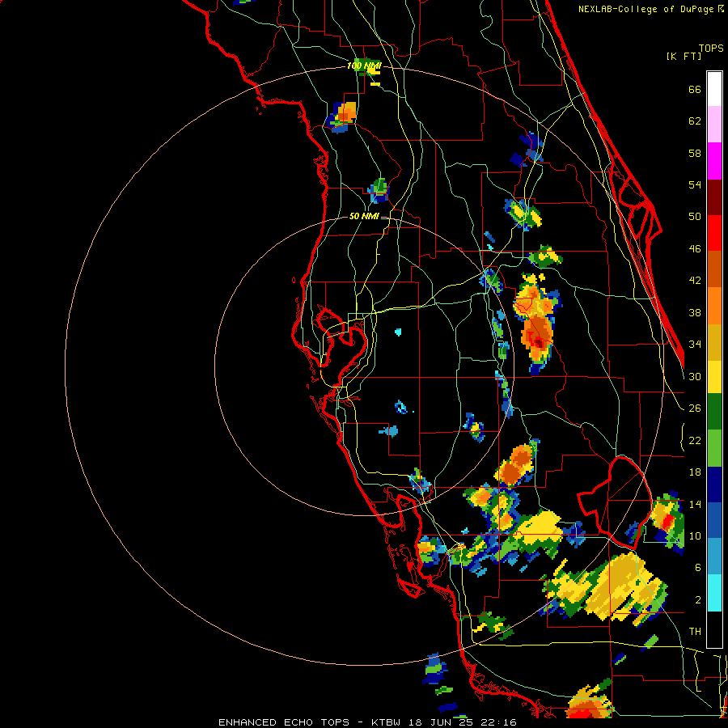Pick the dark orange legend swatch

pyautogui.click(x=714, y=269)
